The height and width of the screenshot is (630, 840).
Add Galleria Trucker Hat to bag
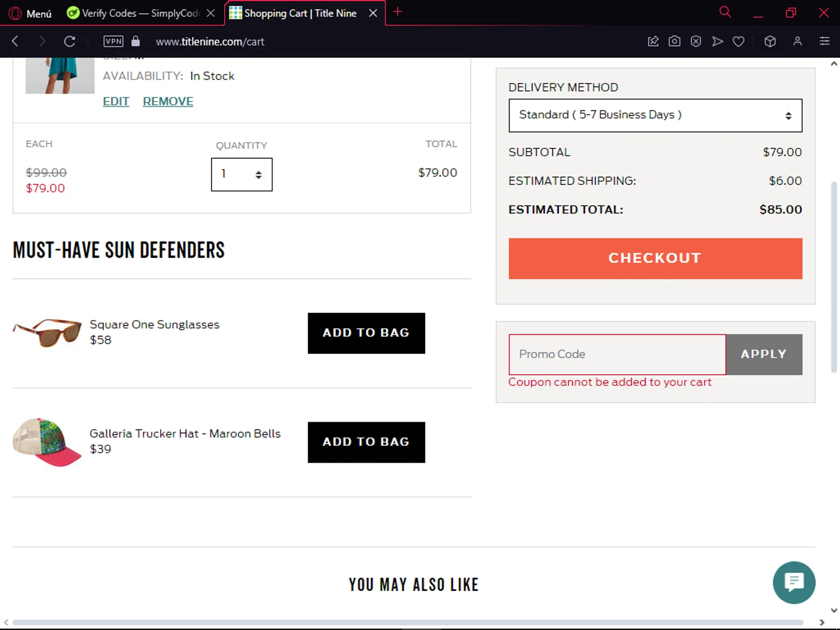pyautogui.click(x=366, y=442)
